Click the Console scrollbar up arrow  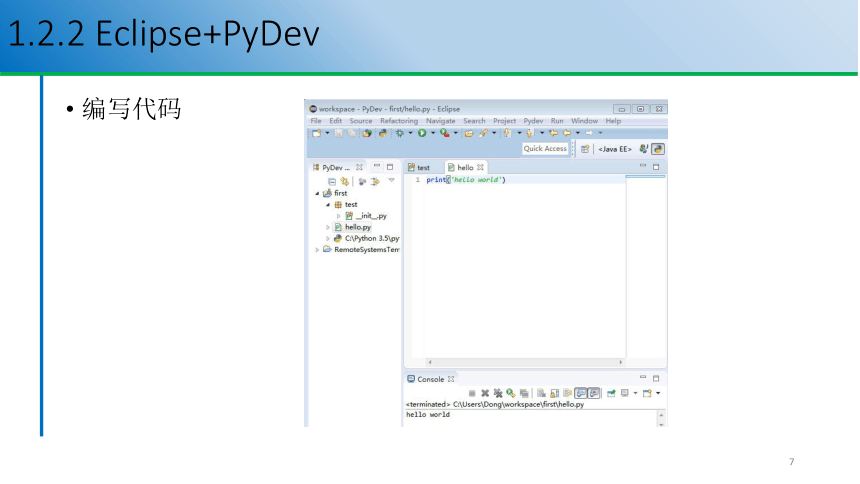coord(661,415)
